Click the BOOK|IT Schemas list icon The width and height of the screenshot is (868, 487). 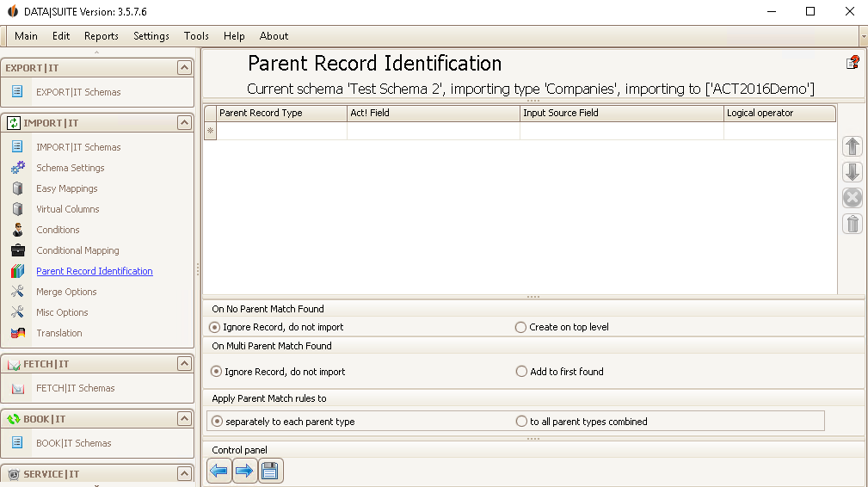point(17,443)
